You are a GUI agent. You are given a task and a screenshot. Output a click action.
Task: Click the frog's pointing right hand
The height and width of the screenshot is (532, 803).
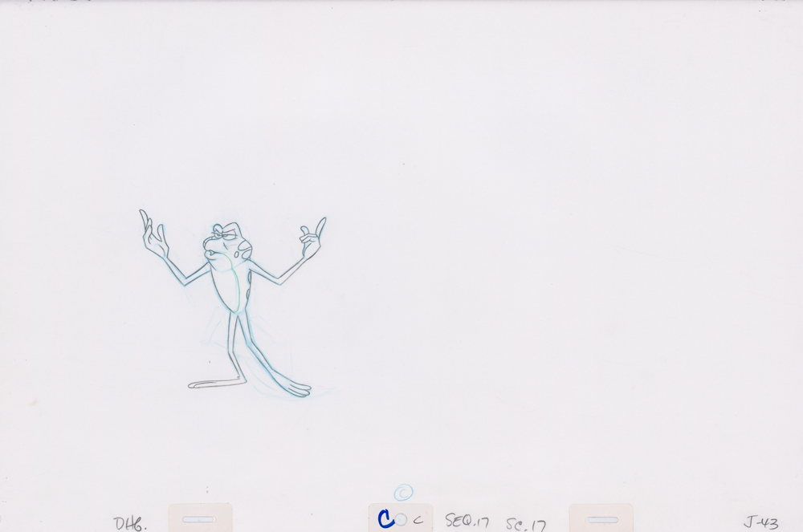point(312,238)
